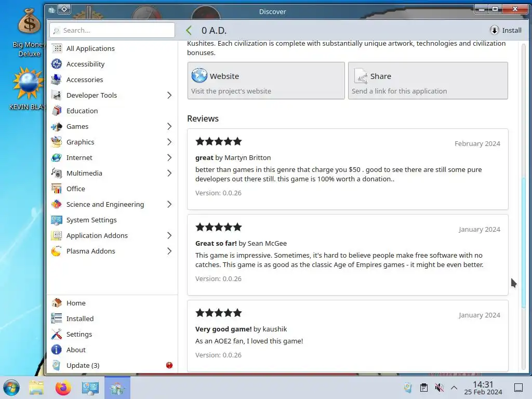Screen dimensions: 532x399
Task: Select the Accessibility category icon
Action: (57, 64)
